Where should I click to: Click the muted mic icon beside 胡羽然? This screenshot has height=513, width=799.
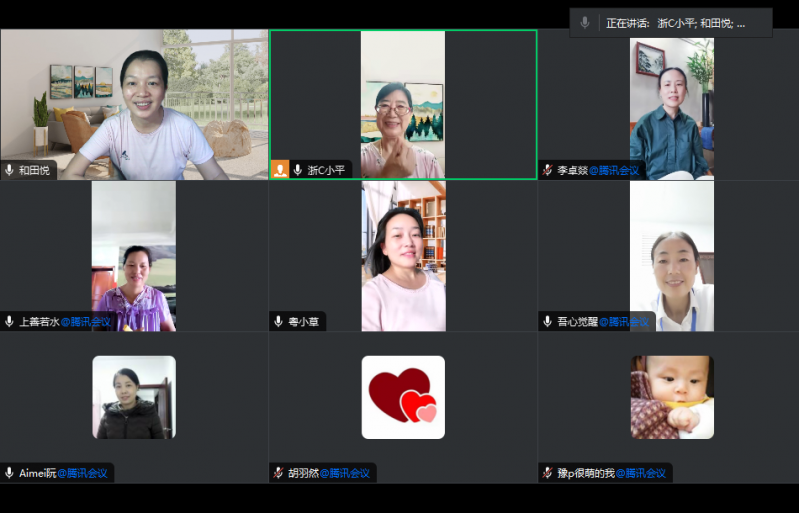[279, 473]
